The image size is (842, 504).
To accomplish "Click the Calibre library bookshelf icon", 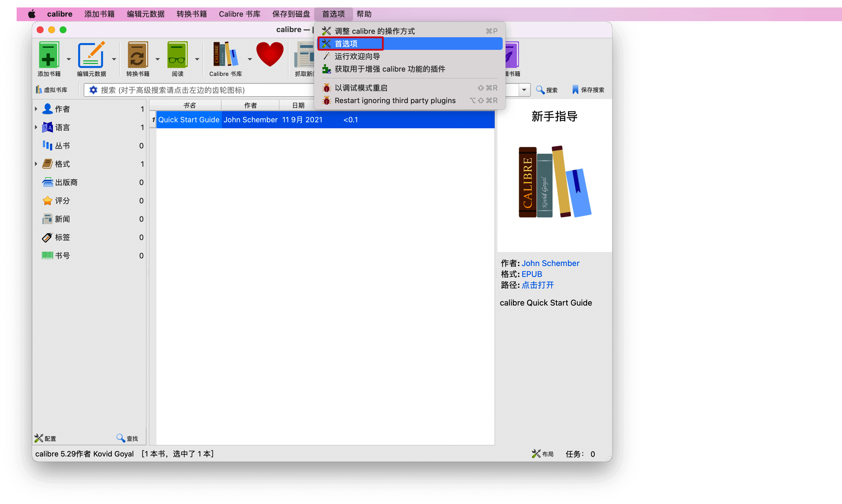I will [225, 54].
